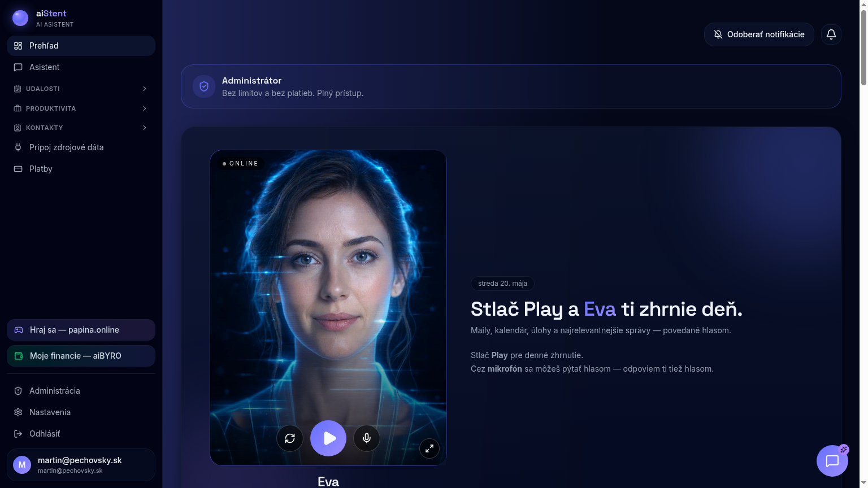Click the Odhlásiť logout arrow icon
This screenshot has width=868, height=488.
tap(18, 434)
